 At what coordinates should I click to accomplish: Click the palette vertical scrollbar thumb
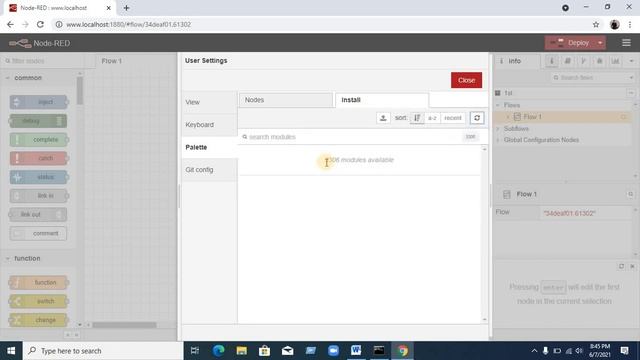(80, 90)
